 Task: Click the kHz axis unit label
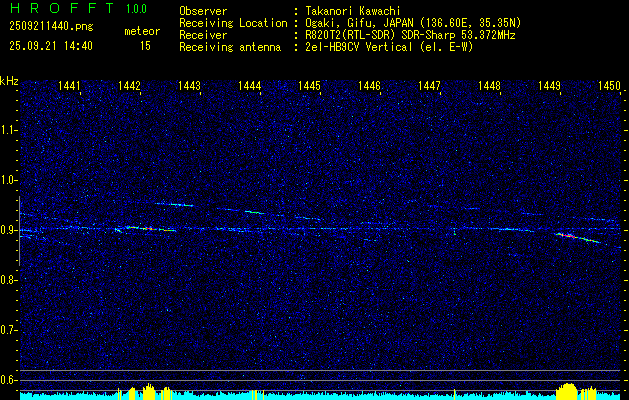pos(9,81)
